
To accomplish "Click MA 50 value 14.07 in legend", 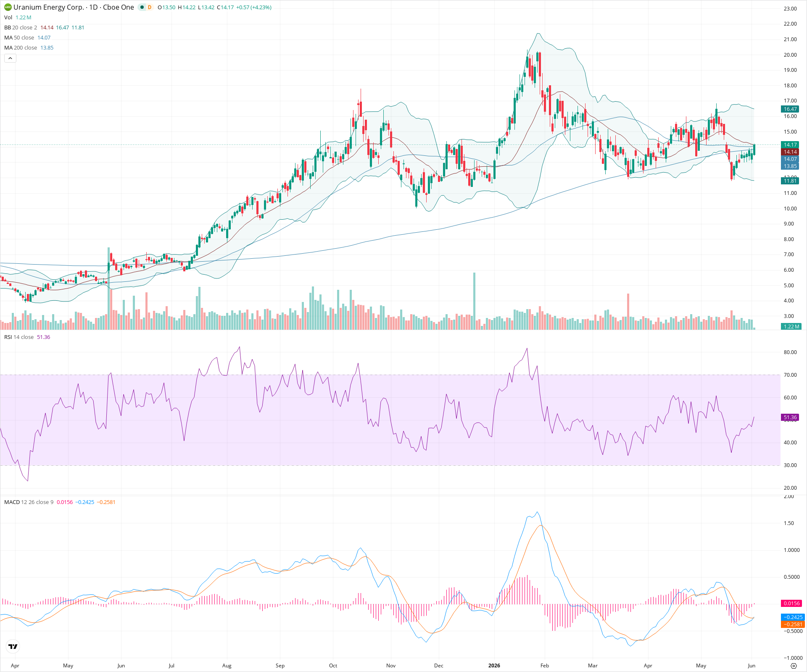I will pos(44,37).
